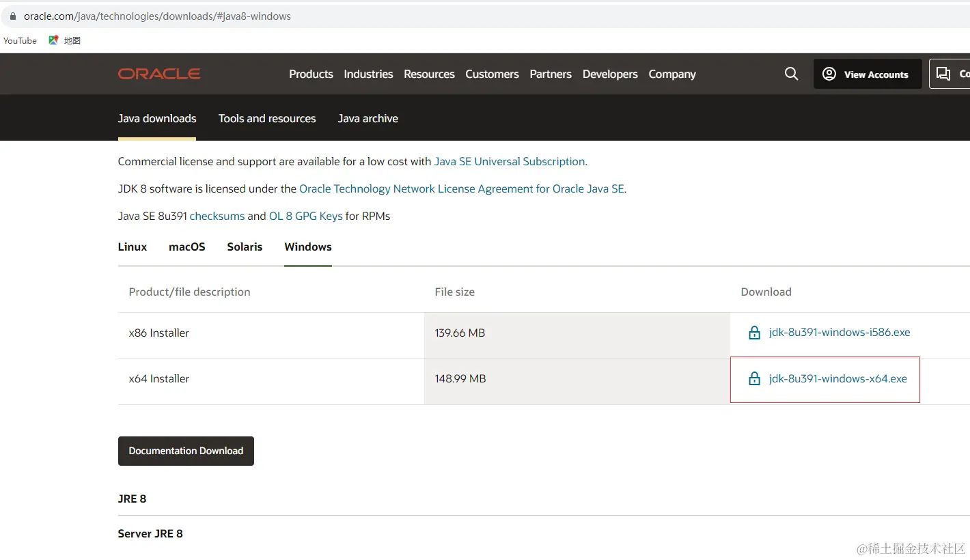Open the Partners menu
The height and width of the screenshot is (560, 970).
point(551,74)
